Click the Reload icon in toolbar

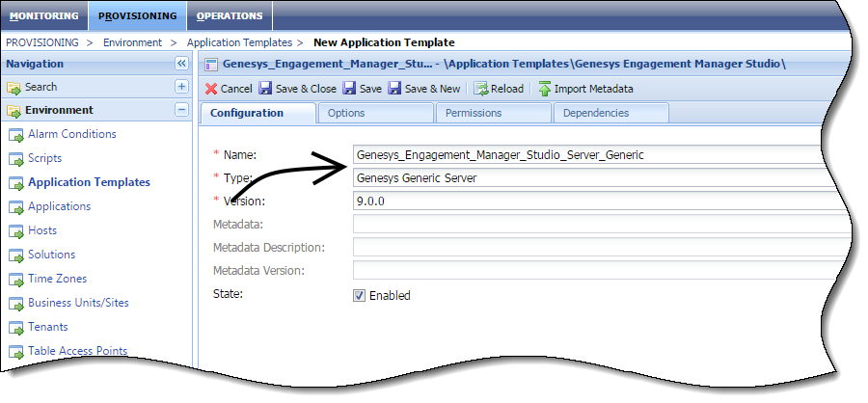(480, 89)
